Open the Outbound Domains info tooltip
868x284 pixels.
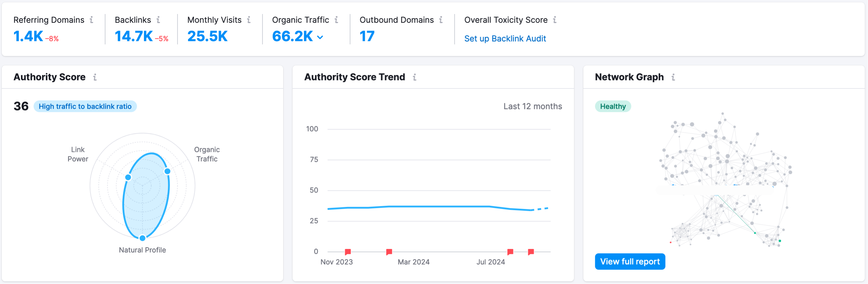tap(440, 20)
